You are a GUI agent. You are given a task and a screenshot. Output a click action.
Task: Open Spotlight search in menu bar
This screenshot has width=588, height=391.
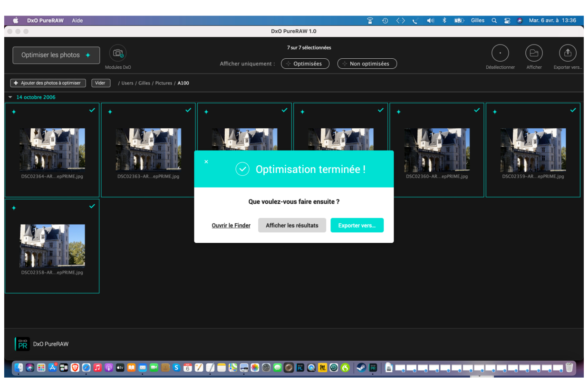click(494, 21)
